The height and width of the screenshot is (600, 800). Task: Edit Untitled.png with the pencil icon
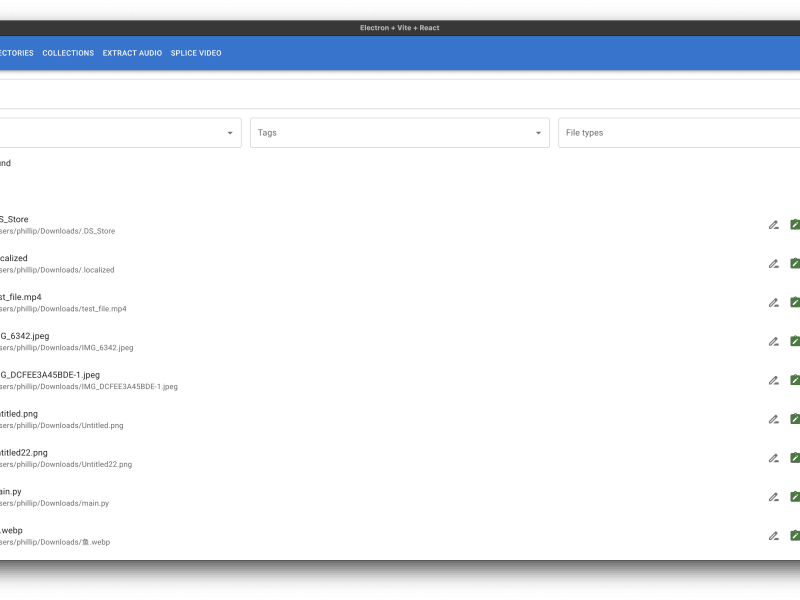pyautogui.click(x=773, y=419)
